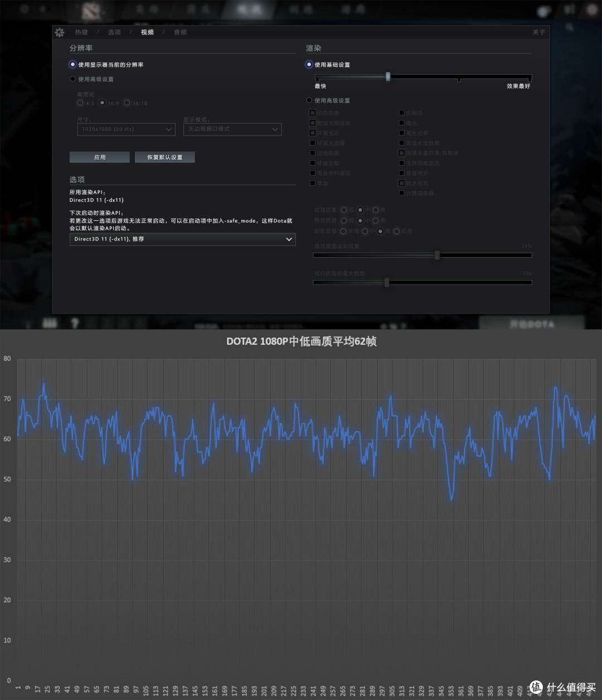This screenshot has height=700, width=602.
Task: Open the 1920x1080 (60 Hz) size dropdown
Action: tap(126, 129)
